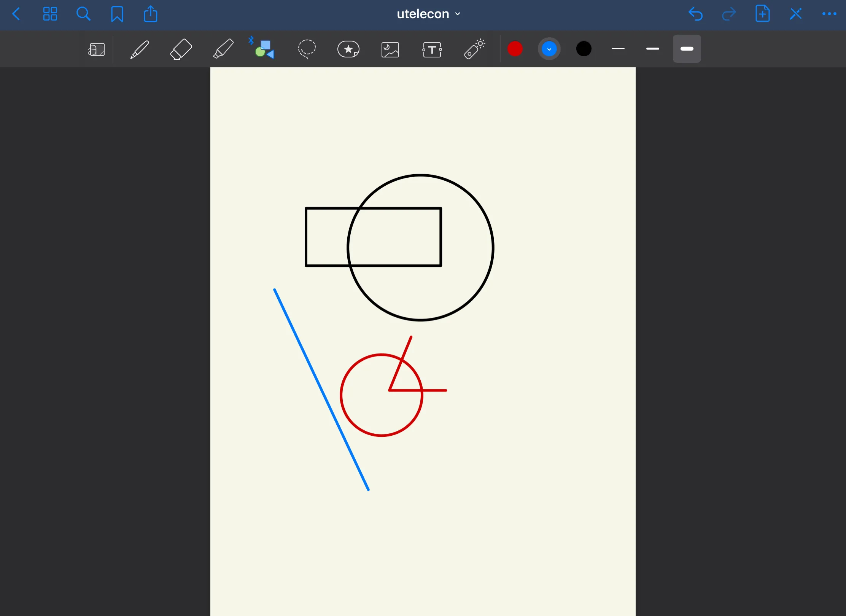Select the Text box tool
Image resolution: width=846 pixels, height=616 pixels.
pyautogui.click(x=432, y=50)
